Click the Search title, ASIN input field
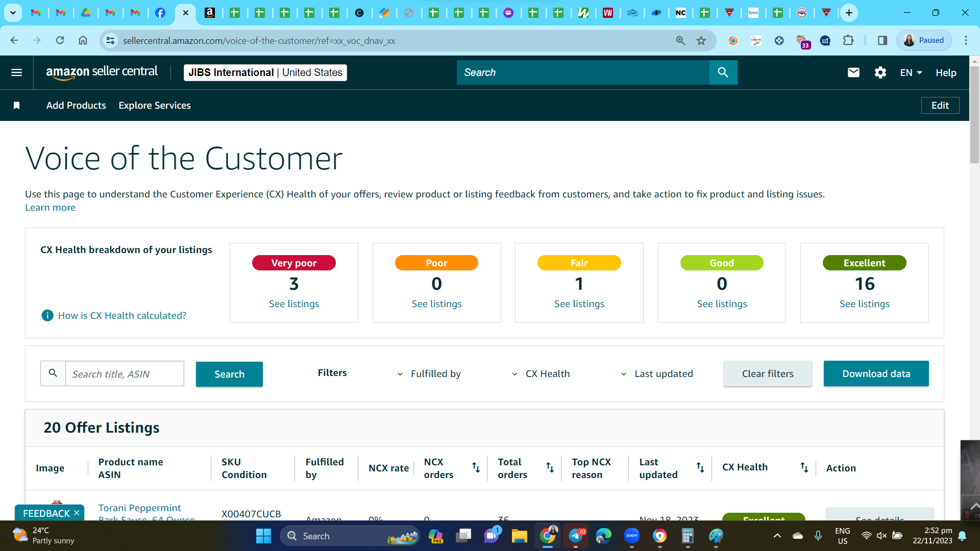Image resolution: width=980 pixels, height=551 pixels. click(x=125, y=373)
